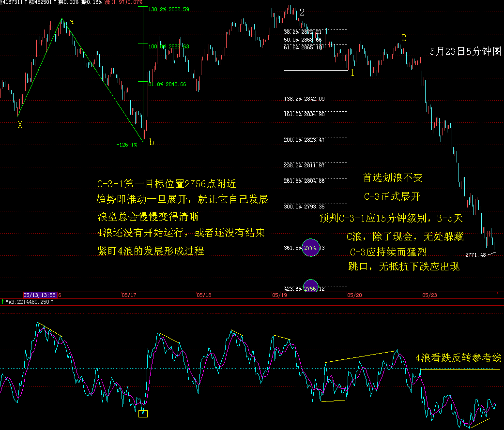Select the green 61.8% 2848.66 Fibonacci level
The height and width of the screenshot is (430, 504).
coord(167,84)
